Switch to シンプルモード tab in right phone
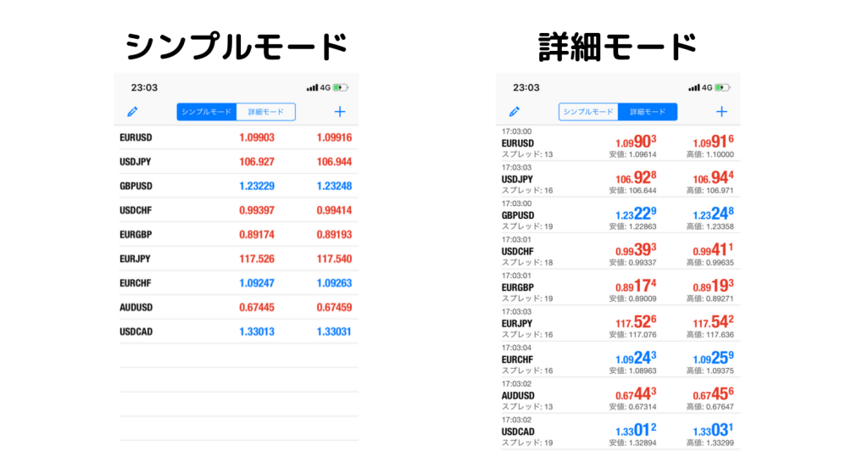This screenshot has width=868, height=463. (588, 112)
